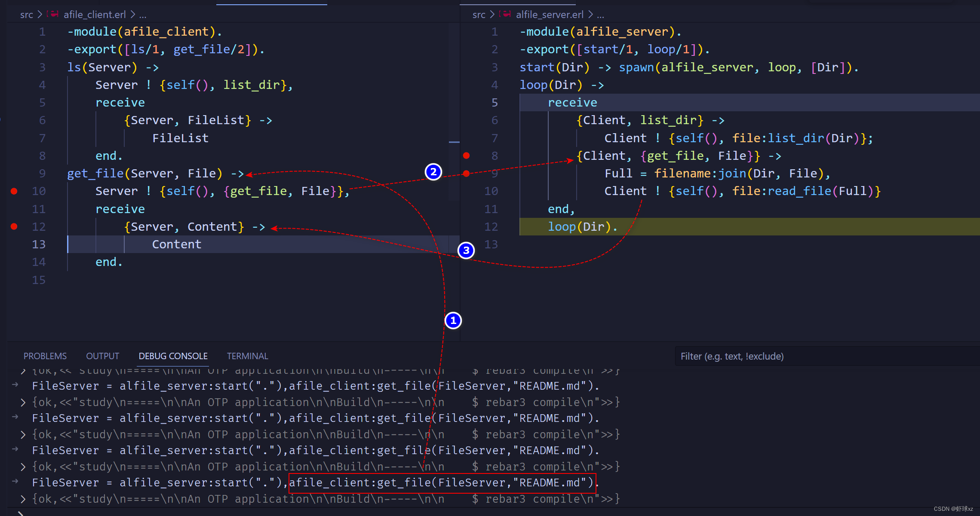Click the src breadcrumb in right editor
The height and width of the screenshot is (516, 980).
(x=479, y=15)
